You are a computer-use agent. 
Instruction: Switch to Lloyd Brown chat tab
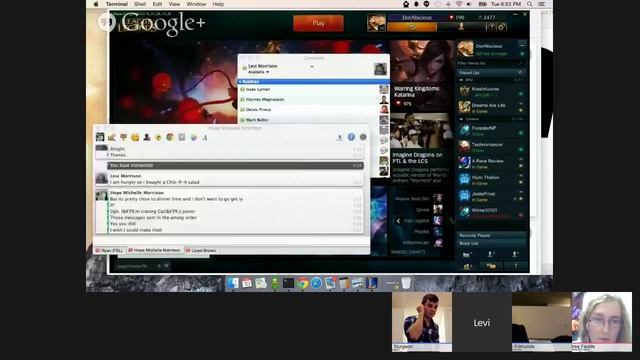click(201, 250)
